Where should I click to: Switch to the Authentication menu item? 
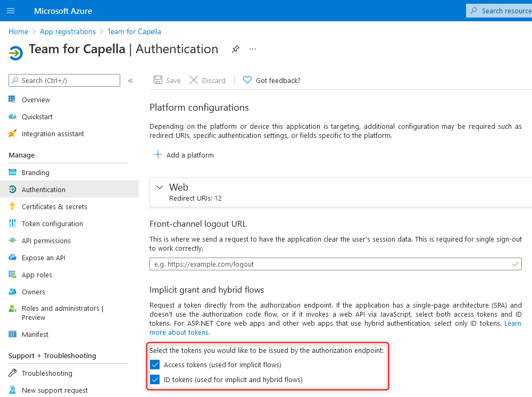tap(44, 189)
